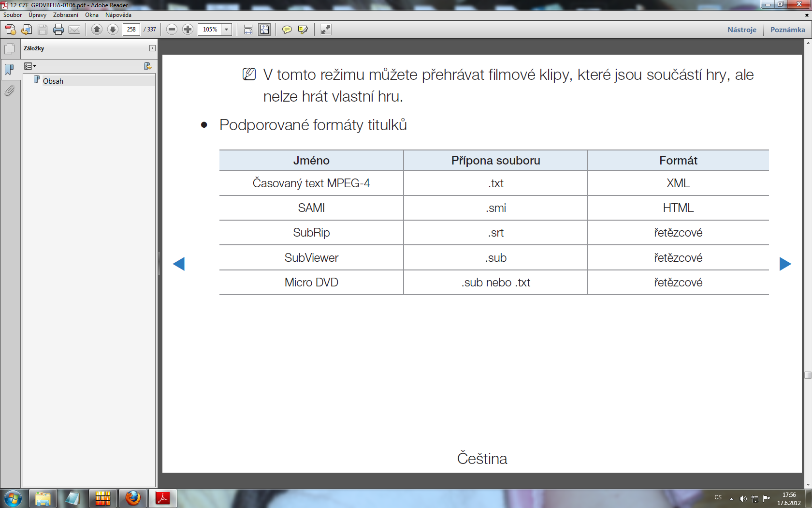Image resolution: width=812 pixels, height=508 pixels.
Task: Open Windows Explorer from the taskbar
Action: point(43,498)
